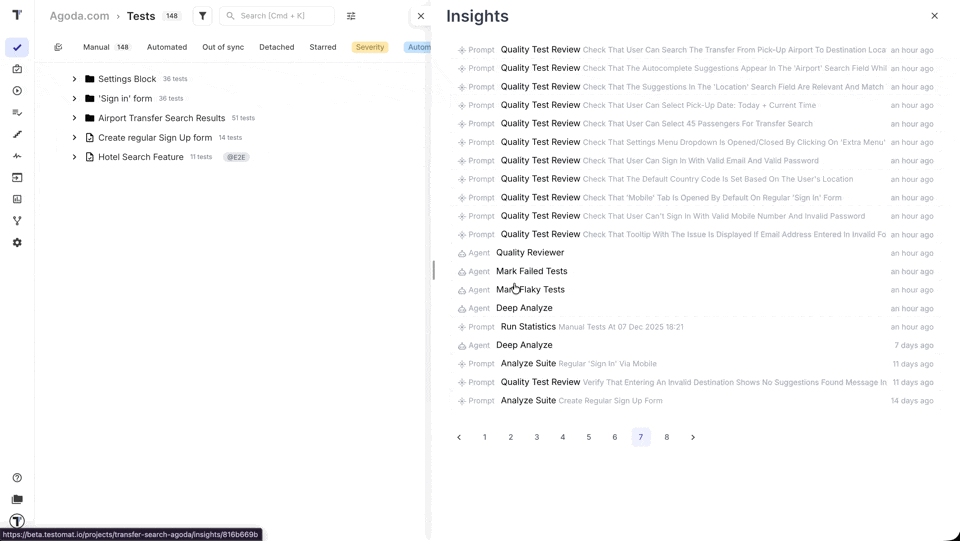Click the @E2E tag on Hotel Search Feature
This screenshot has width=960, height=541.
pos(236,157)
